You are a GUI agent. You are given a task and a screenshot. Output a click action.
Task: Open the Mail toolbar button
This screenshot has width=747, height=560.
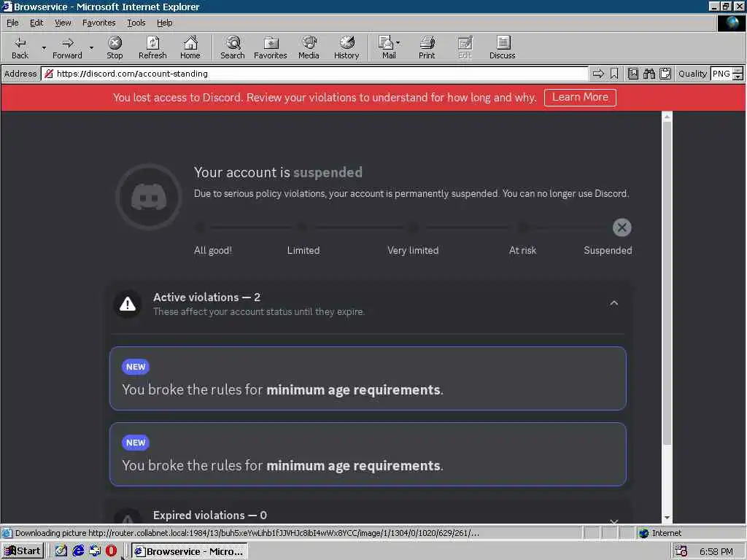tap(389, 47)
